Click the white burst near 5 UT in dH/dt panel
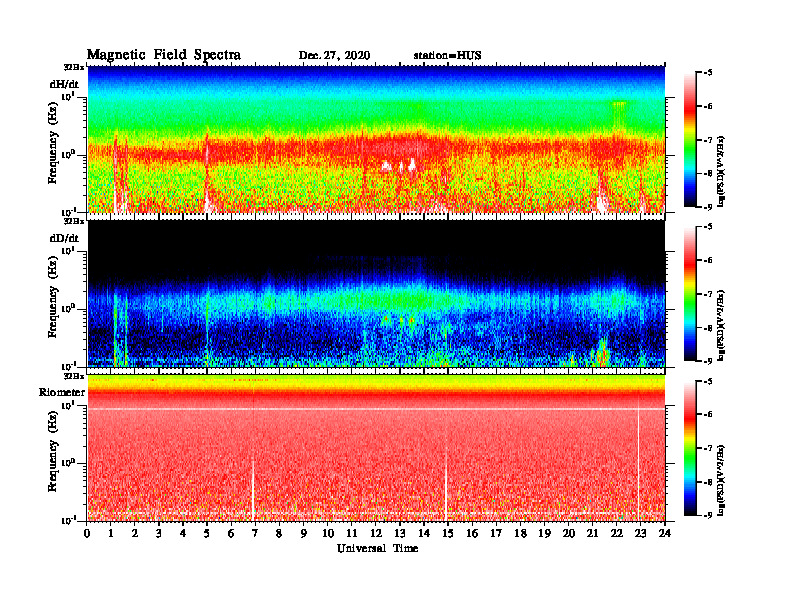The width and height of the screenshot is (792, 612). point(207,174)
